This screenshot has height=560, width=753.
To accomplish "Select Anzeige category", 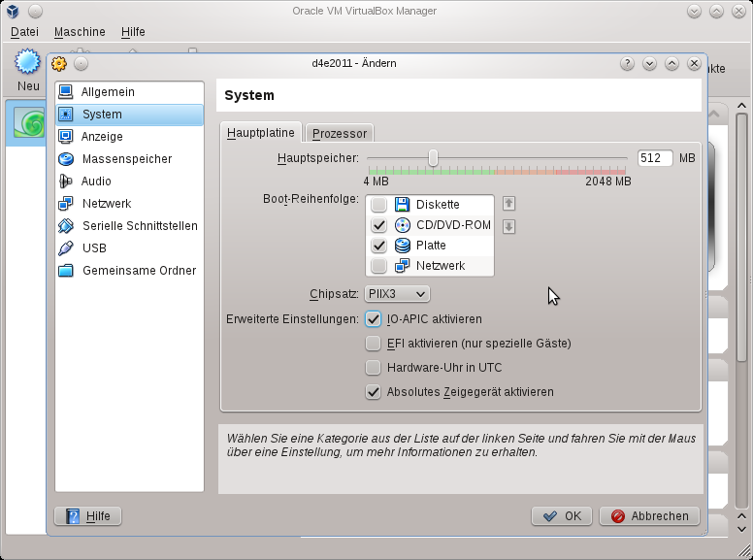I will 130,137.
